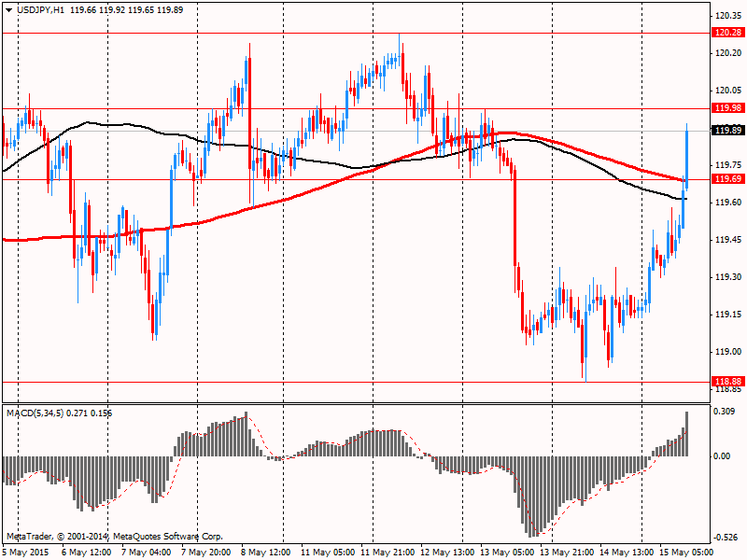Image resolution: width=747 pixels, height=560 pixels.
Task: Select the 7 May 04:00 time label
Action: point(147,553)
